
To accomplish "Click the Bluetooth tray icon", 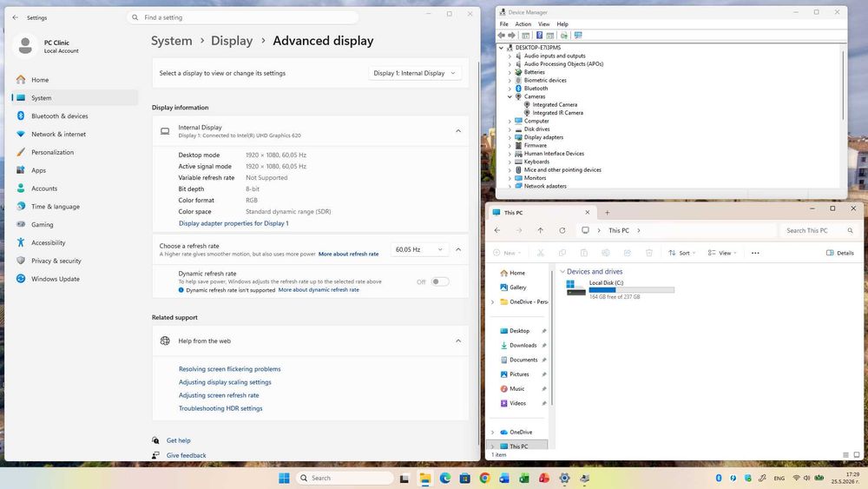I will tap(719, 478).
